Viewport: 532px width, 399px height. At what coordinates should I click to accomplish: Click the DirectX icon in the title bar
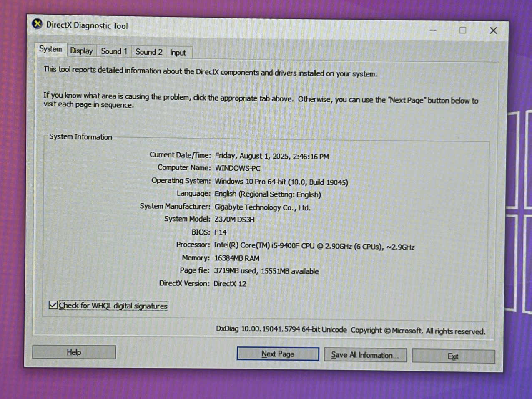37,24
